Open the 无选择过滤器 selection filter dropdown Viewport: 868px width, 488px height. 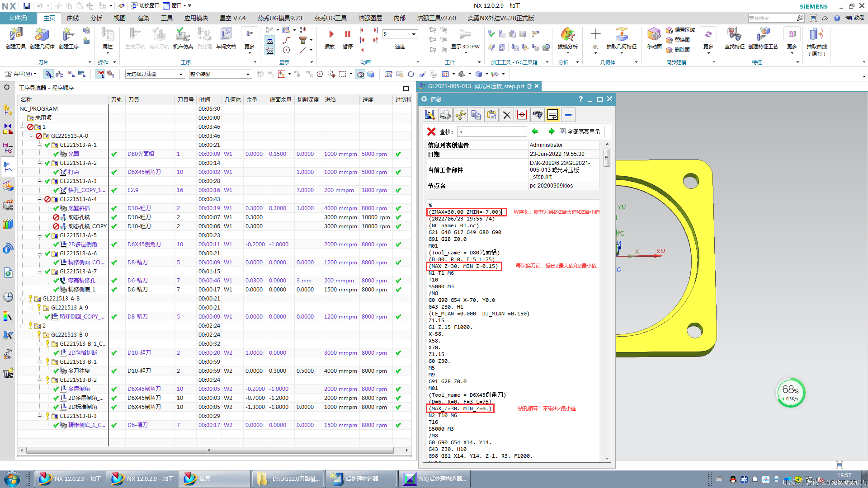(155, 74)
